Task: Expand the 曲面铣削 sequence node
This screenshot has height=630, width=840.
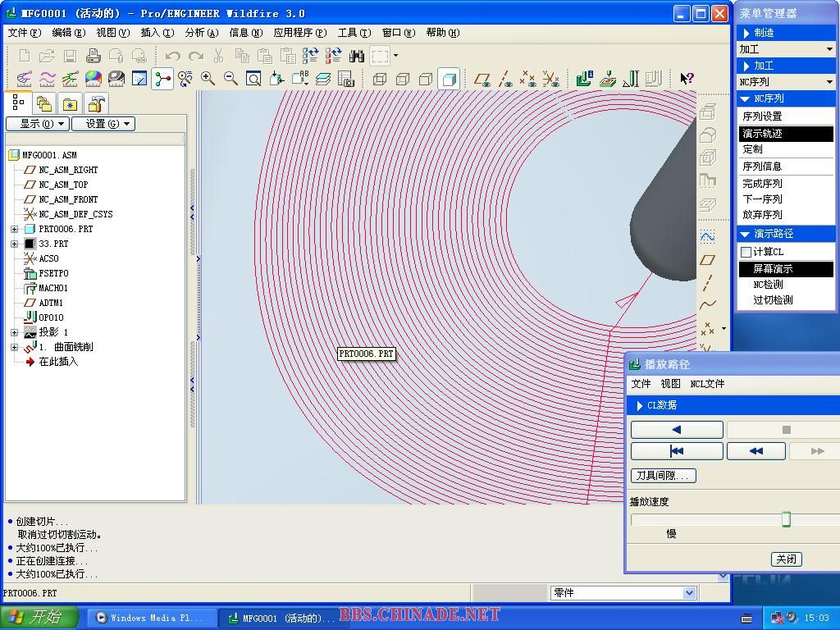Action: (15, 347)
